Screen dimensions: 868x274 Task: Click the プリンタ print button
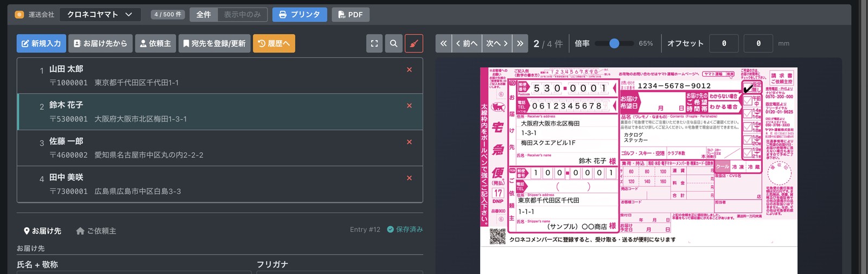tap(299, 15)
